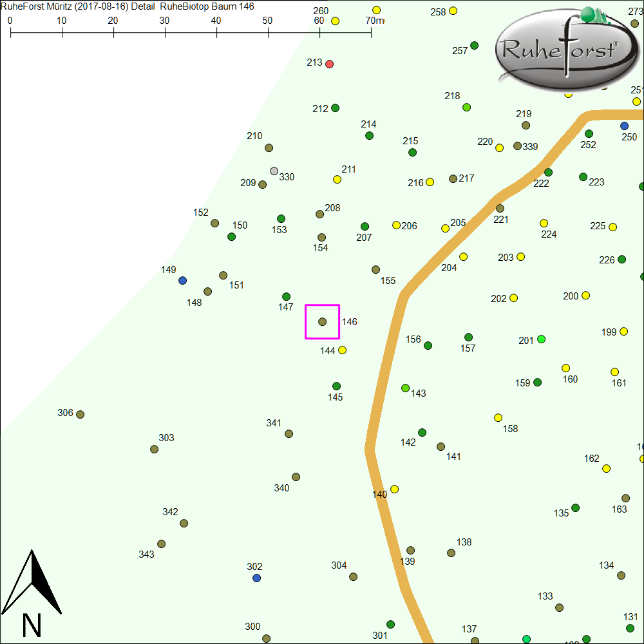Image resolution: width=644 pixels, height=644 pixels.
Task: Select the olive tree marker 306
Action: (x=80, y=415)
